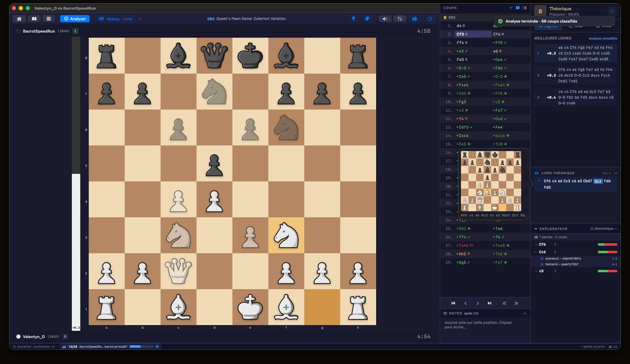Toggle the Livre théorique eye icon
Viewport: 630px width, 364px height.
[537, 173]
